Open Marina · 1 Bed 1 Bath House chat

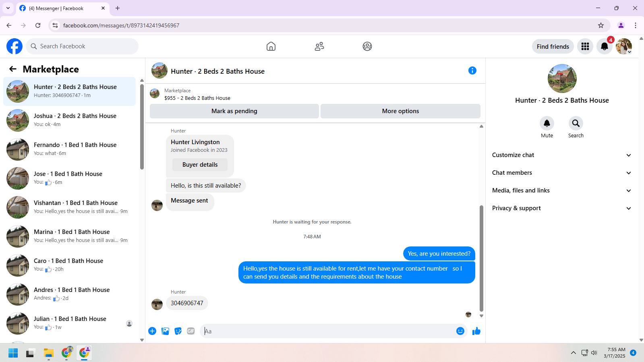point(69,236)
